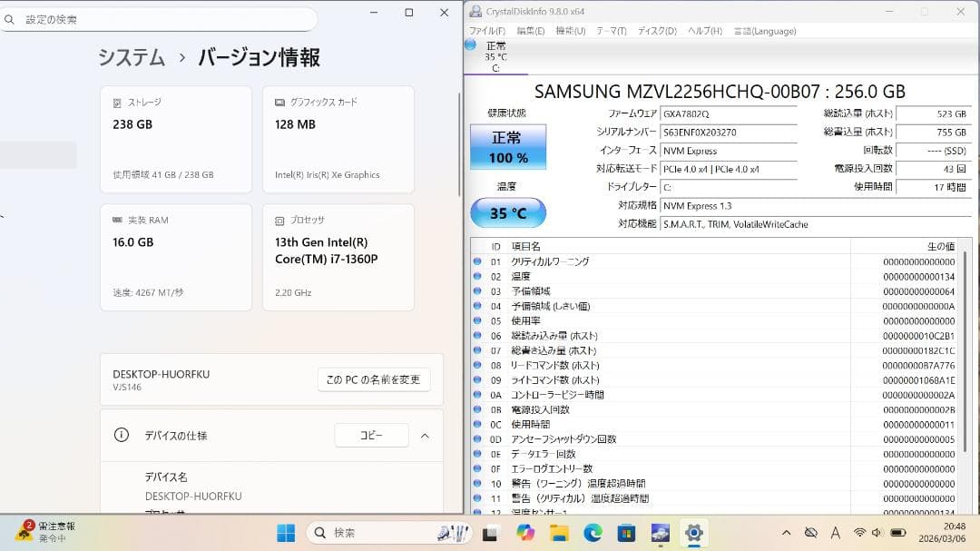
Task: Open the 機能(U) menu
Action: pyautogui.click(x=573, y=30)
